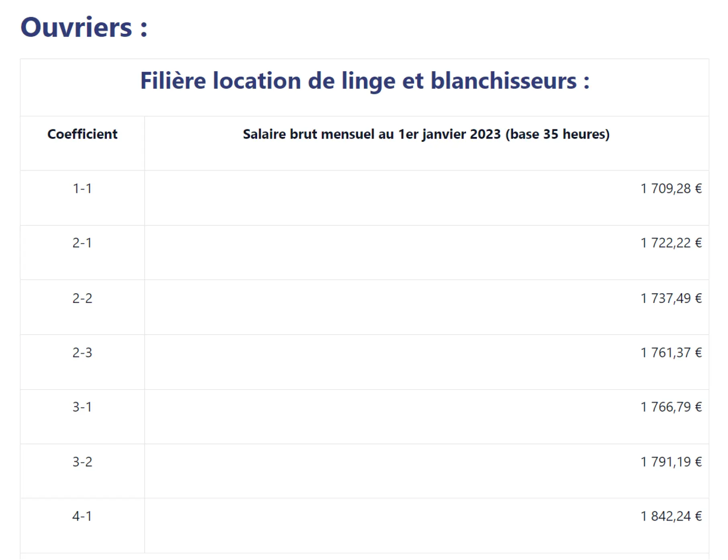Click the salary value 1 761,37 €
The height and width of the screenshot is (560, 728).
point(671,353)
